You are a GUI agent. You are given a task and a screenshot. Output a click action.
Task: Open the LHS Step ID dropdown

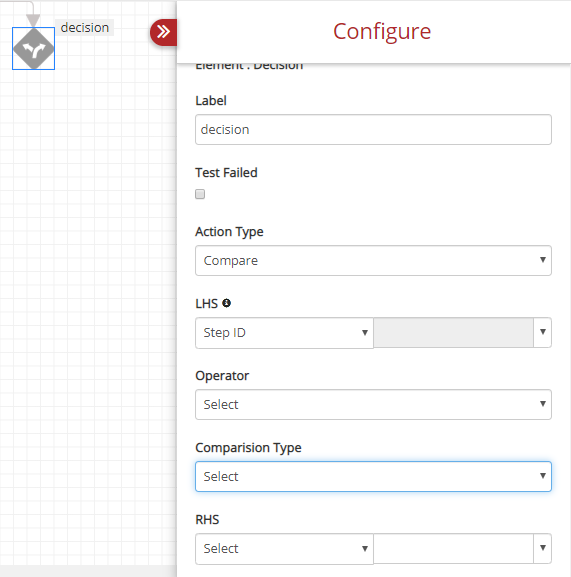[284, 333]
